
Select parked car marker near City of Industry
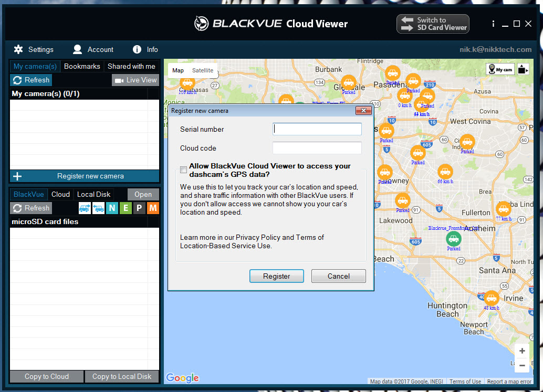tap(467, 142)
